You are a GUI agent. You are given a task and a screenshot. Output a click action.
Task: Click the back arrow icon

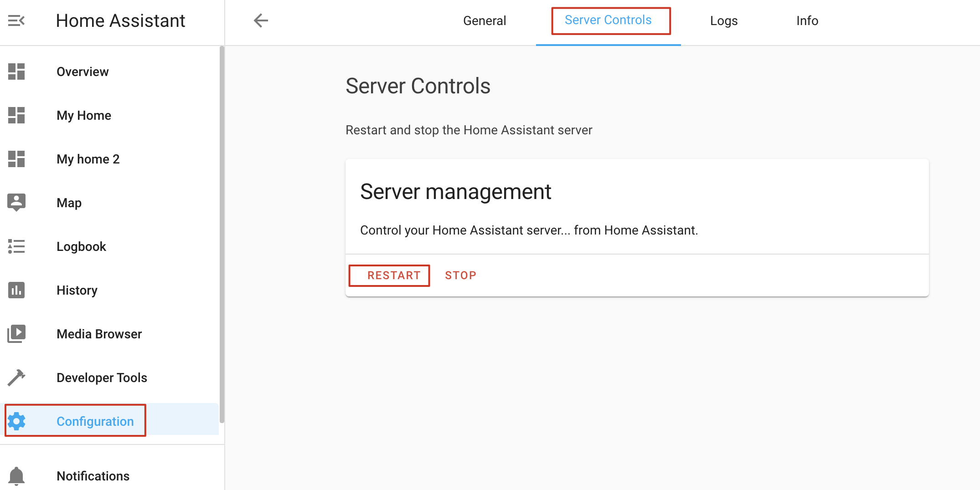(x=261, y=20)
